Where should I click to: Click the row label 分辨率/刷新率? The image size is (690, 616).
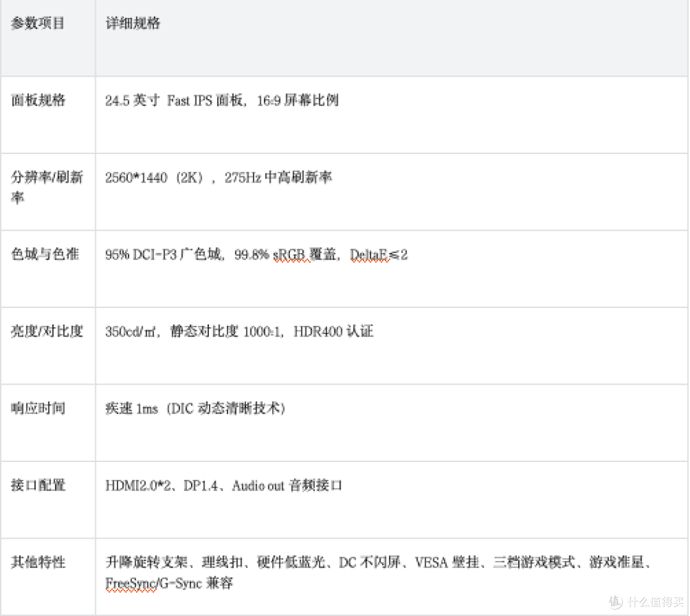(47, 187)
